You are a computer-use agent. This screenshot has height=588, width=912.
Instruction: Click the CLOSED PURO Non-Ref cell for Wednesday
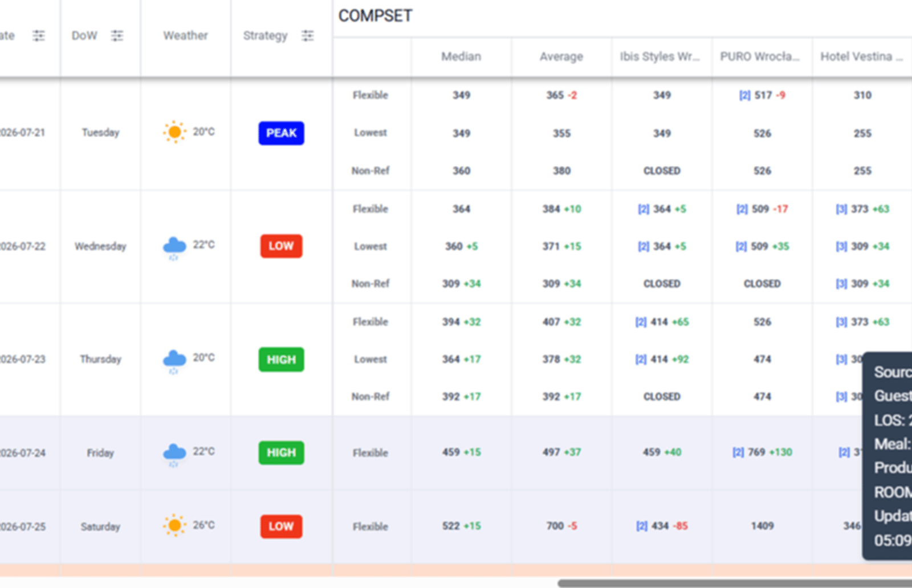[x=762, y=284]
